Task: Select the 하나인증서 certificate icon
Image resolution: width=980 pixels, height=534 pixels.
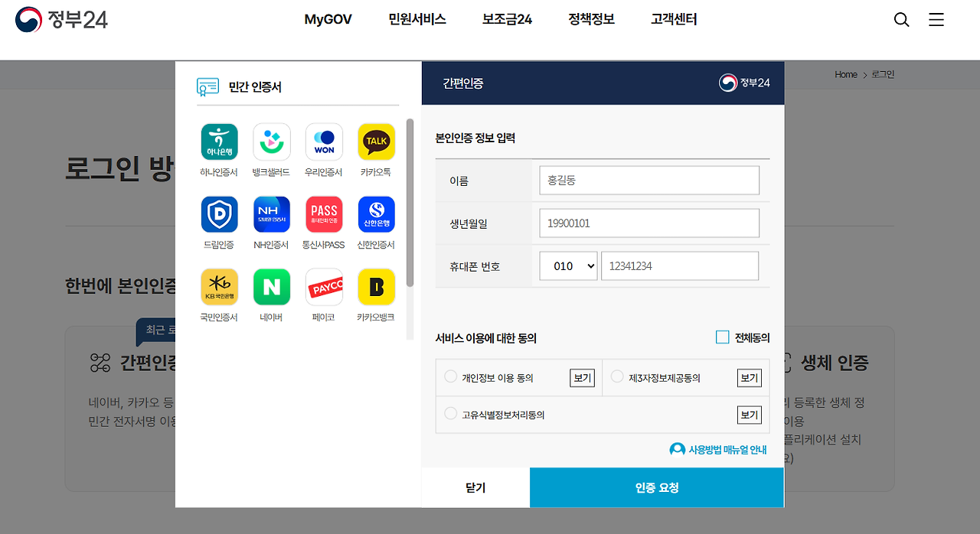Action: 219,142
